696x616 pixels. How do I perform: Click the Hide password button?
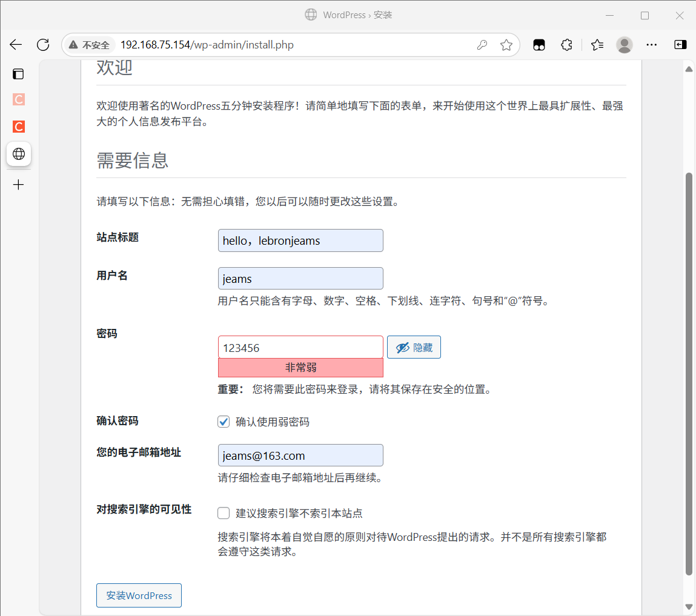[x=414, y=347]
